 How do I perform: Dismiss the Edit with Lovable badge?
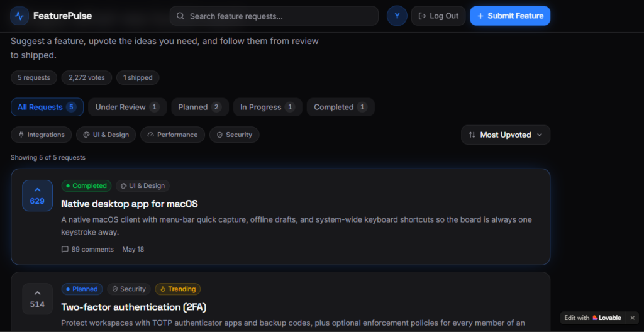coord(633,318)
